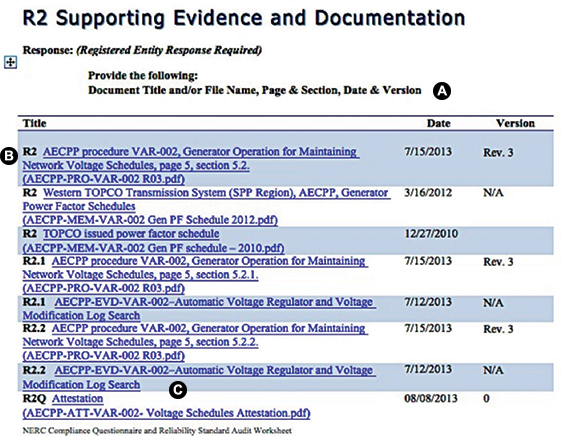The image size is (565, 436).
Task: Click the callout marker B
Action: 9,156
